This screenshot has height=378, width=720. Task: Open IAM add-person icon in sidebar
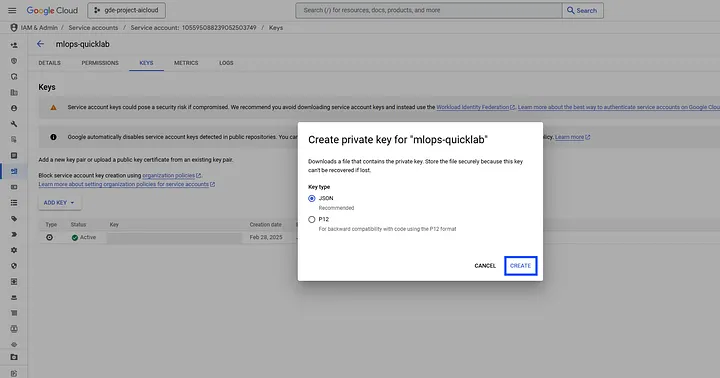pos(14,45)
